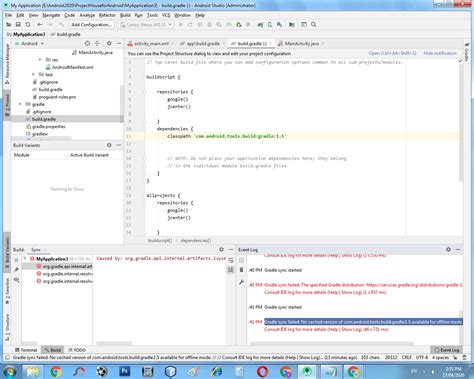Screen dimensions: 474x379
Task: Open Chrome from the Windows taskbar
Action: 56,371
